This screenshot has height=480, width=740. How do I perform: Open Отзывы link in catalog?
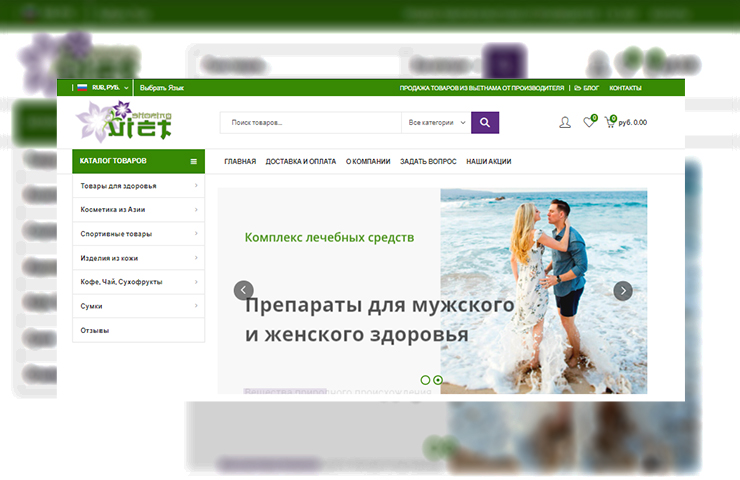(x=95, y=330)
